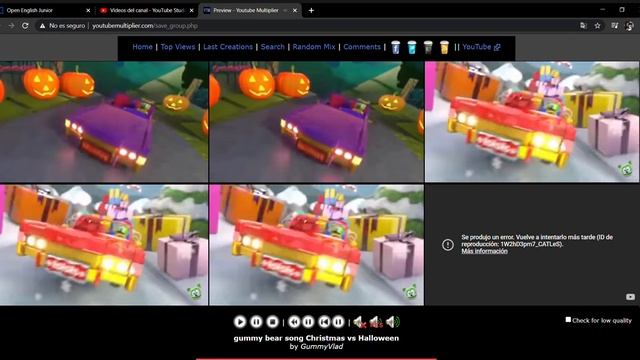
Task: Click the skip-to-start button
Action: [x=324, y=322]
